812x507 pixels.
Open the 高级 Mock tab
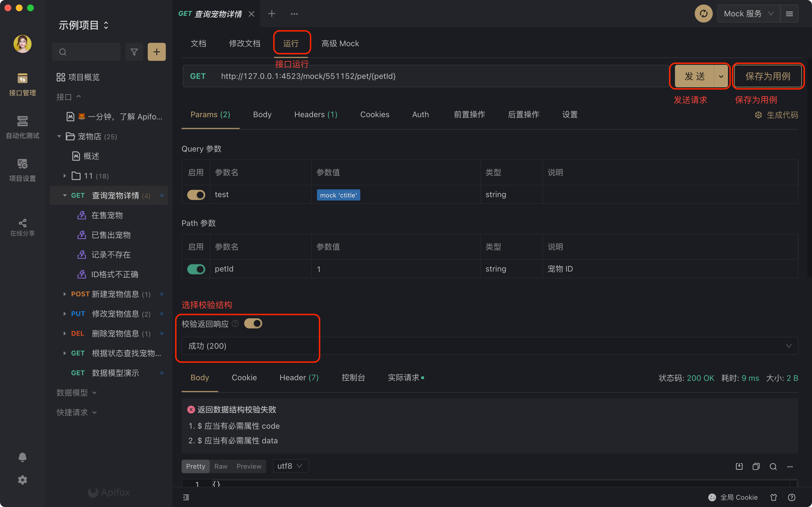340,44
